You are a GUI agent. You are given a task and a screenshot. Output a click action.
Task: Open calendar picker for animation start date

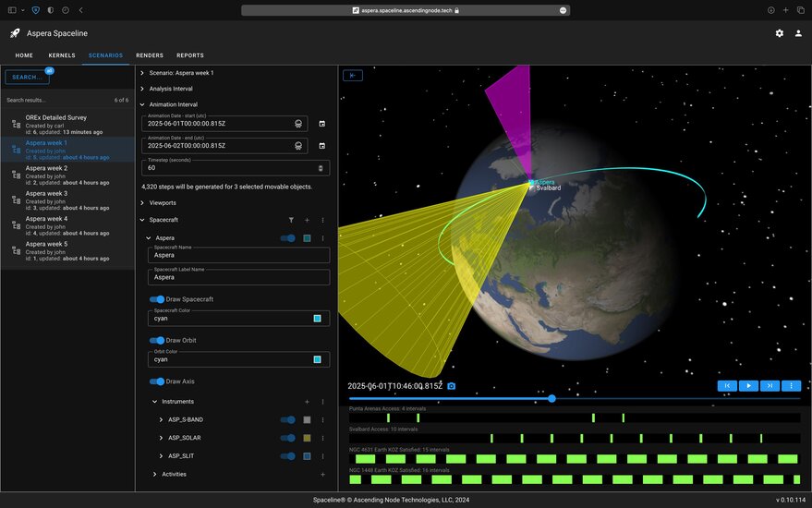click(322, 124)
